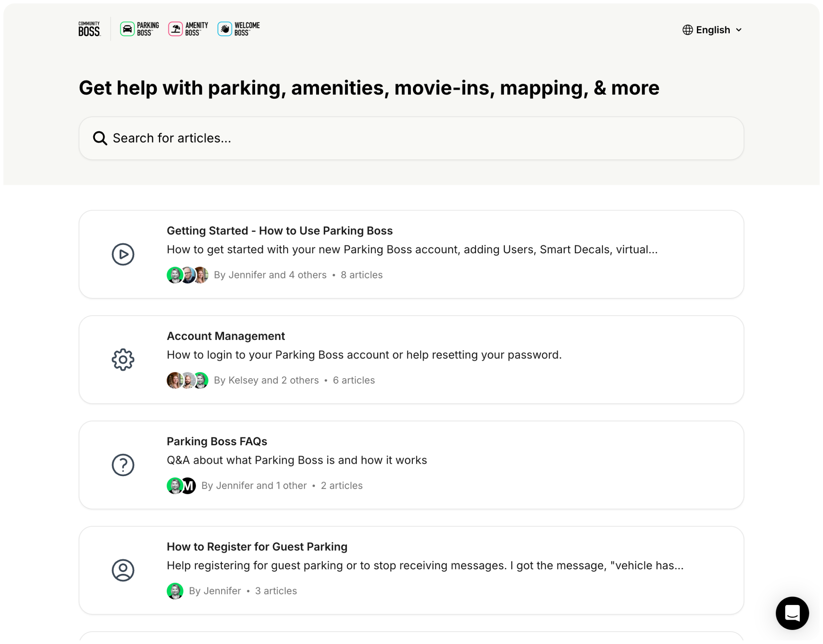Open the Parking Boss FAQs collection
Image resolution: width=823 pixels, height=644 pixels.
point(217,441)
